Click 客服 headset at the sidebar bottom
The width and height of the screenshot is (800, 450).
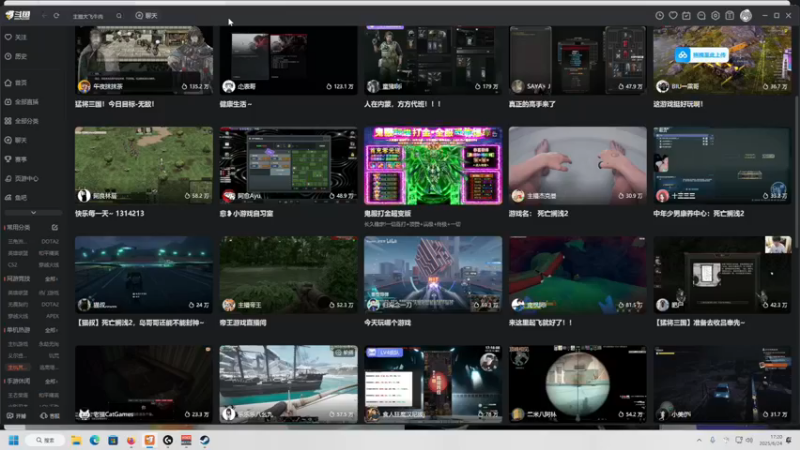50,416
